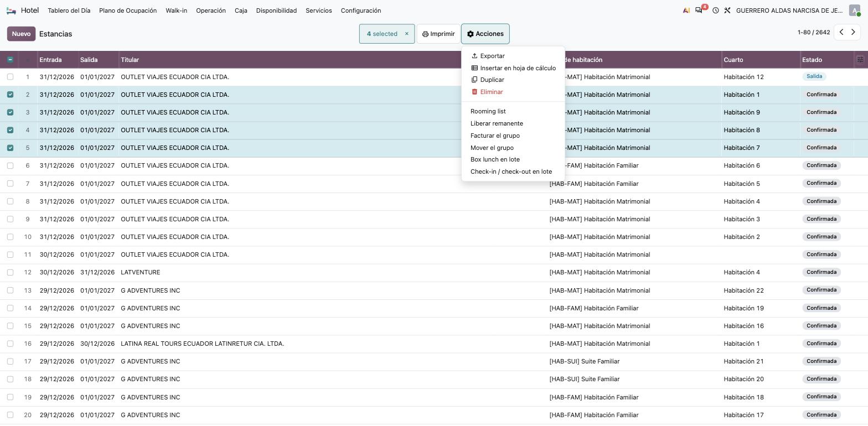Choose Insertar en hoja de cálculo
Image resolution: width=868 pixels, height=426 pixels.
pos(513,68)
